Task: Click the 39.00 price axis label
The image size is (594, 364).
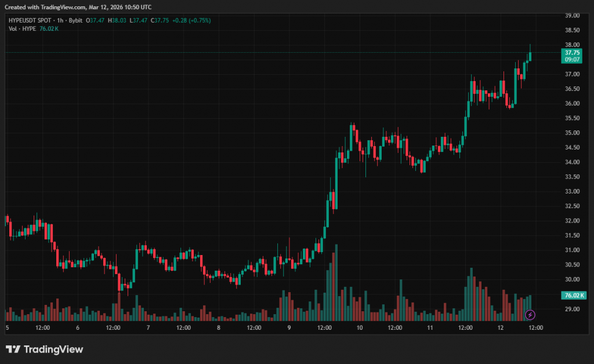Action: (571, 16)
